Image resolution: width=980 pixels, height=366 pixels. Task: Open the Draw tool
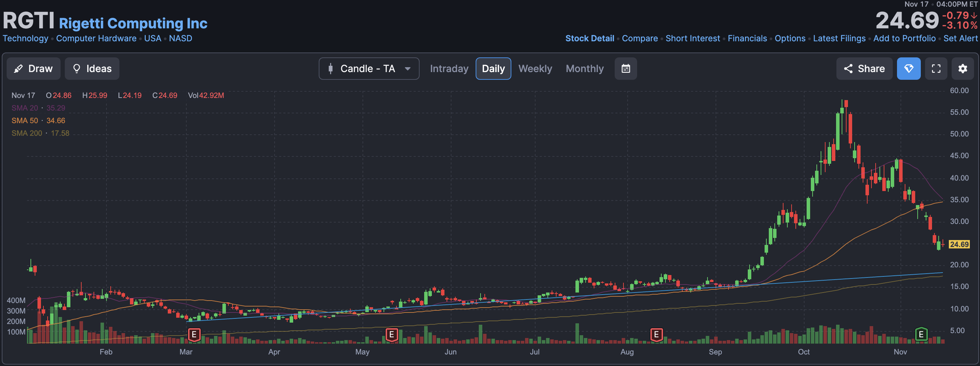tap(34, 69)
